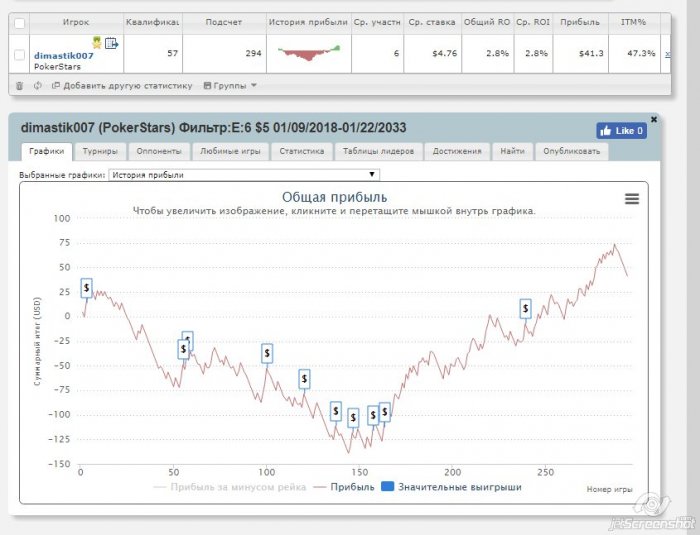Sort by the Ср. ставка column header
700x535 pixels.
pyautogui.click(x=432, y=22)
